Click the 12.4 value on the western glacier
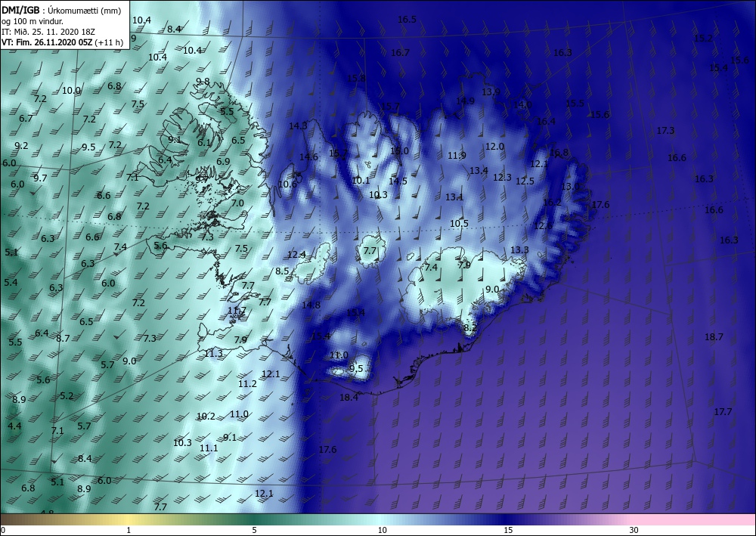Viewport: 756px width, 536px height. coord(296,255)
